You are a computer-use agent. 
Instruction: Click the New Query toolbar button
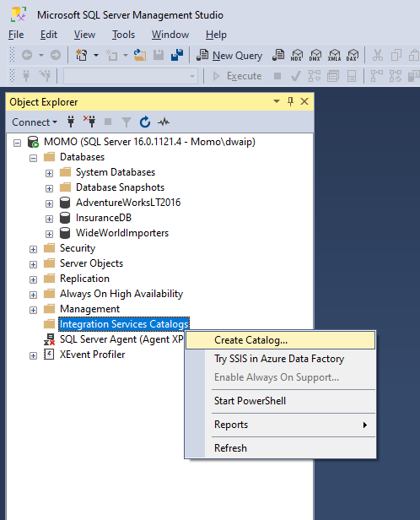[229, 56]
